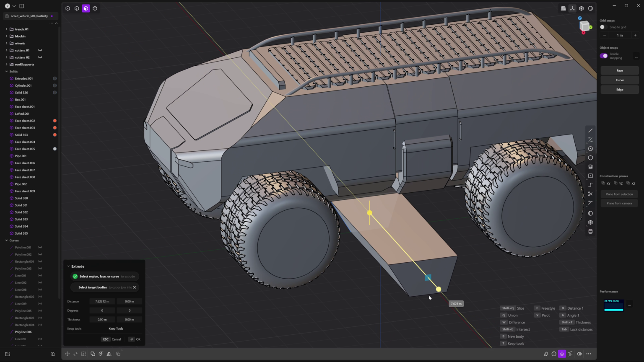Click the Move tool in bottom toolbar
The width and height of the screenshot is (644, 362).
67,354
